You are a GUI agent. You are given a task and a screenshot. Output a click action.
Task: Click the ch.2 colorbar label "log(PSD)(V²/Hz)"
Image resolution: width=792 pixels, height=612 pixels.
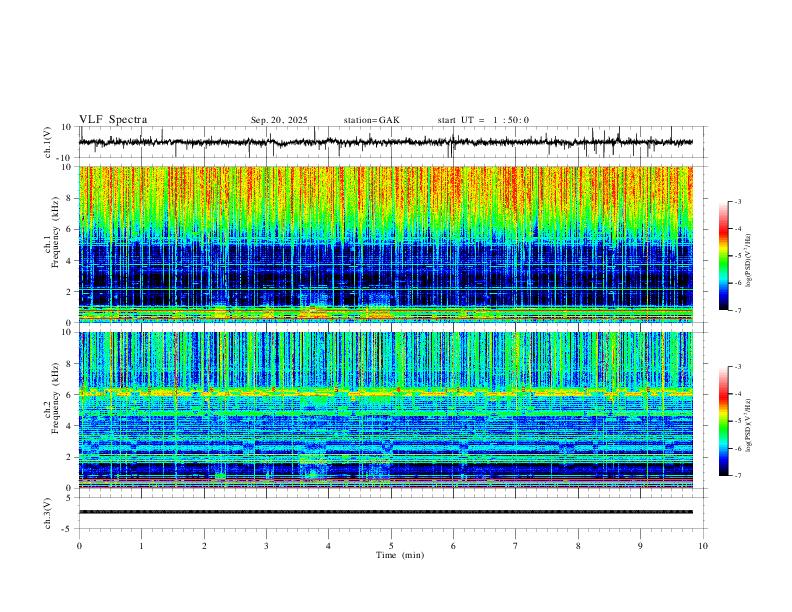pyautogui.click(x=749, y=425)
